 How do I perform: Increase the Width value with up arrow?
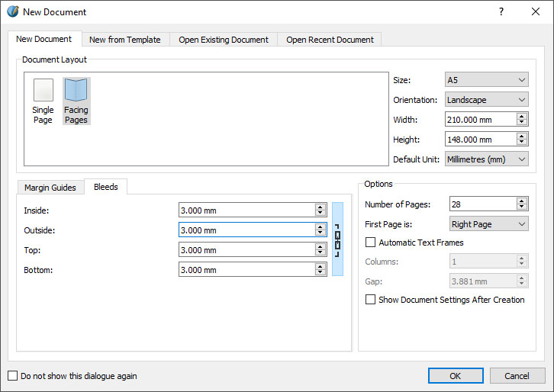[x=522, y=116]
